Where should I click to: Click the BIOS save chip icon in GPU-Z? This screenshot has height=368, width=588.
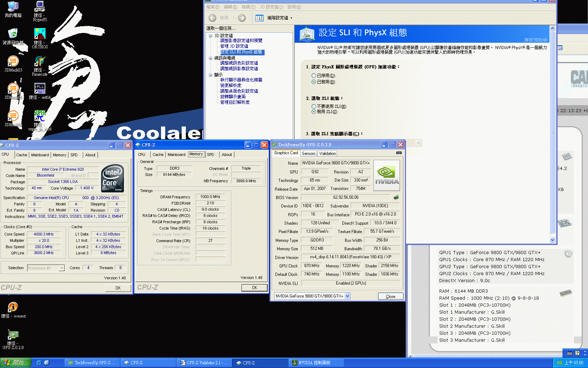396,197
